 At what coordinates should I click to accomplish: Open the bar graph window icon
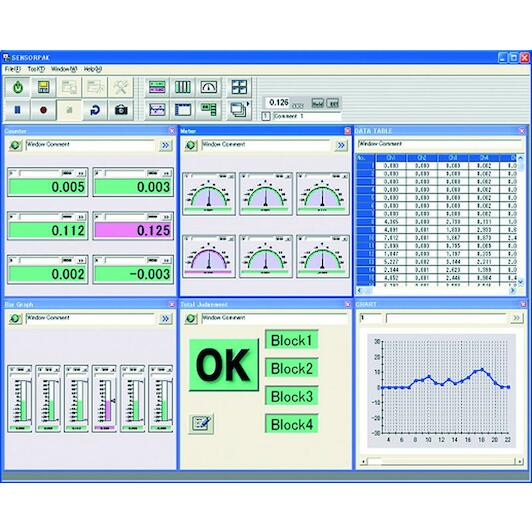[x=183, y=87]
